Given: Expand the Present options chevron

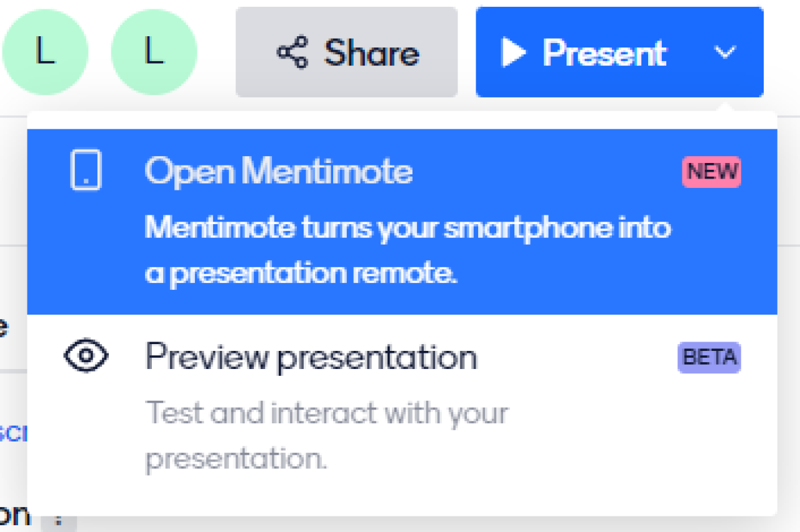Looking at the screenshot, I should [724, 52].
